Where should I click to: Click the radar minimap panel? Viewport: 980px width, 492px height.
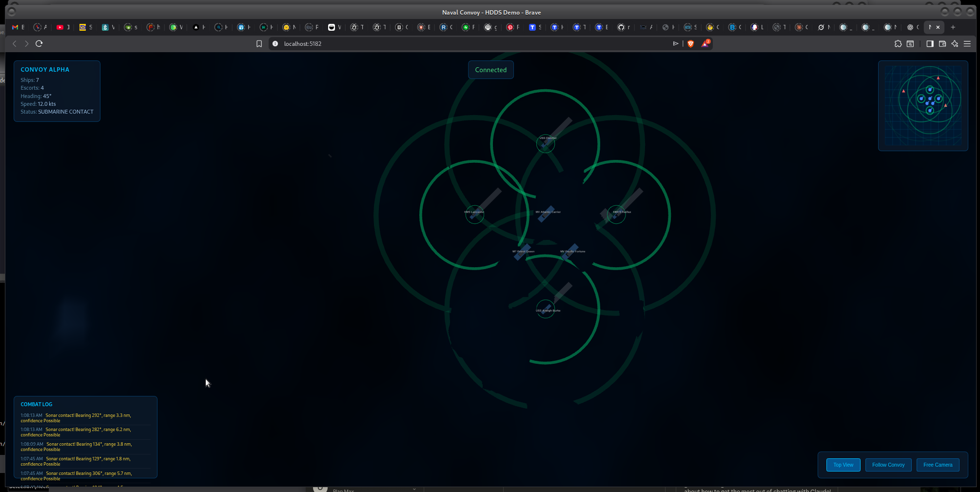[923, 105]
